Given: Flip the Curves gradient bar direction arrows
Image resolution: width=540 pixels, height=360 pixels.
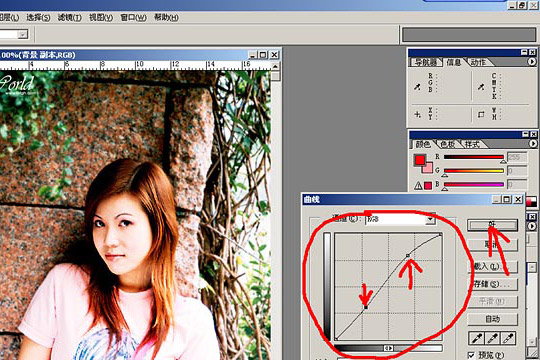Looking at the screenshot, I should (x=388, y=348).
